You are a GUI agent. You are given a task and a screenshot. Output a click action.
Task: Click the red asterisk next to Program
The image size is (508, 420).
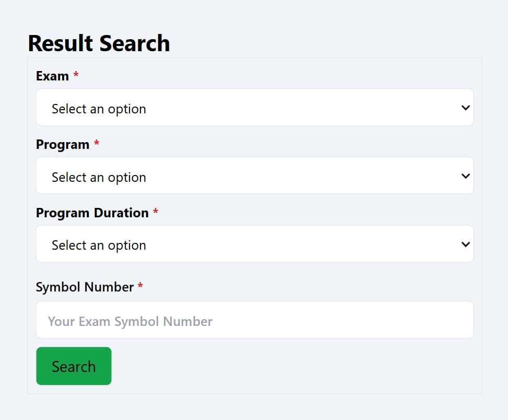pos(96,142)
